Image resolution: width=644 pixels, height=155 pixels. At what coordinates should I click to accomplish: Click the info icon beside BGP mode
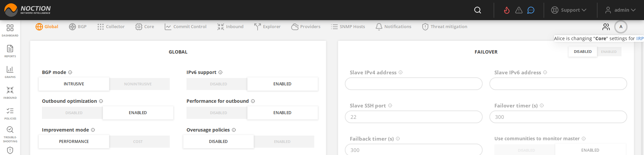pos(70,72)
